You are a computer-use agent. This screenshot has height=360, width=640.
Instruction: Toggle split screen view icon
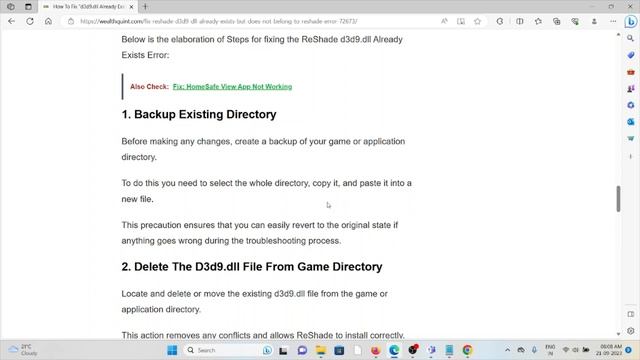[x=520, y=21]
